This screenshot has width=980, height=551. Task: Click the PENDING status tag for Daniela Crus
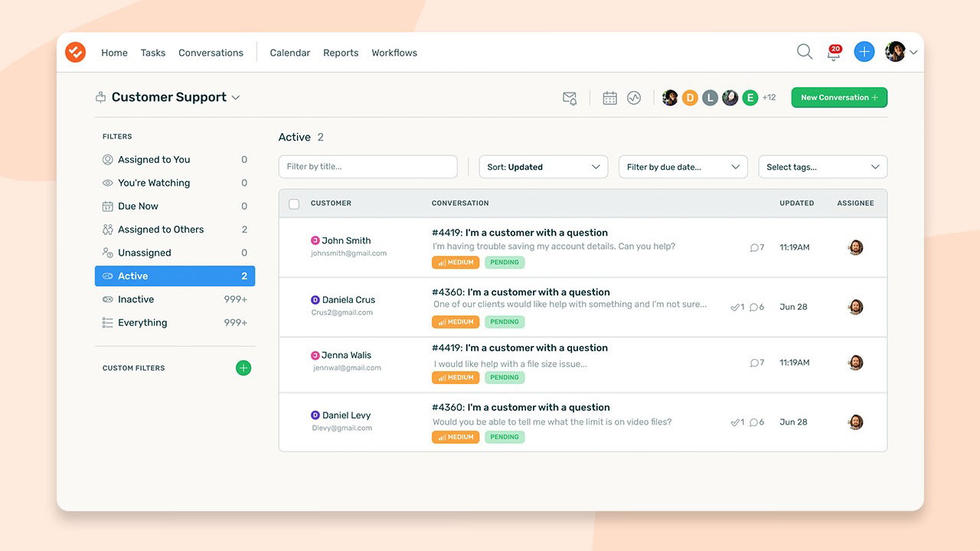coord(505,322)
